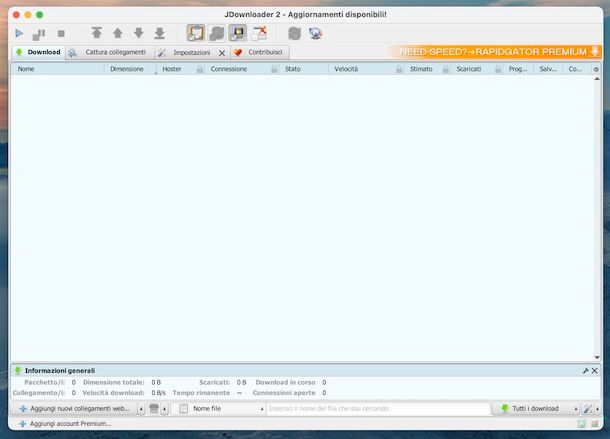Screen dimensions: 610x439
Task: Click the Informazioni generali header title
Action: click(60, 371)
